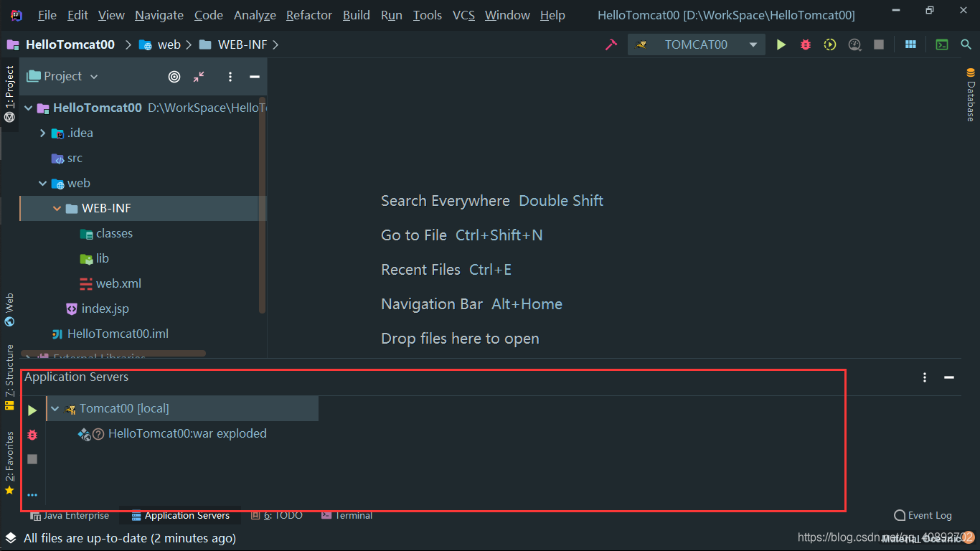
Task: Open the Analyze menu
Action: [255, 15]
